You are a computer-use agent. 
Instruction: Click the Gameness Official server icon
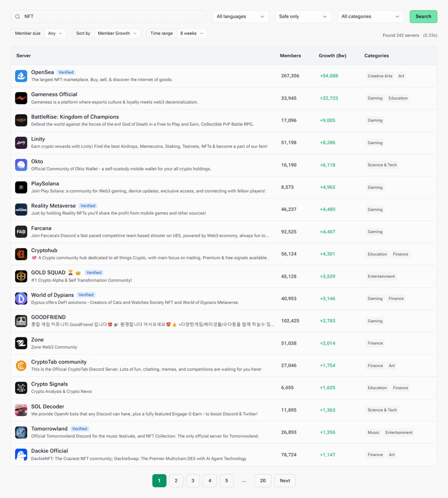[x=21, y=98]
